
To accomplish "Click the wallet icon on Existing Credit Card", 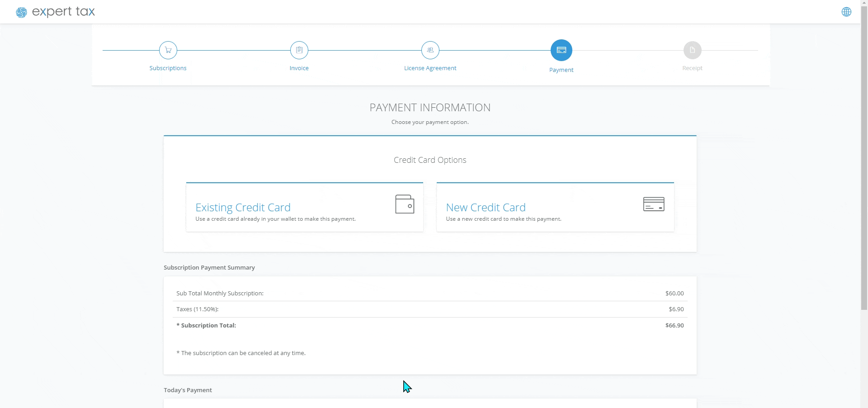I will 405,204.
